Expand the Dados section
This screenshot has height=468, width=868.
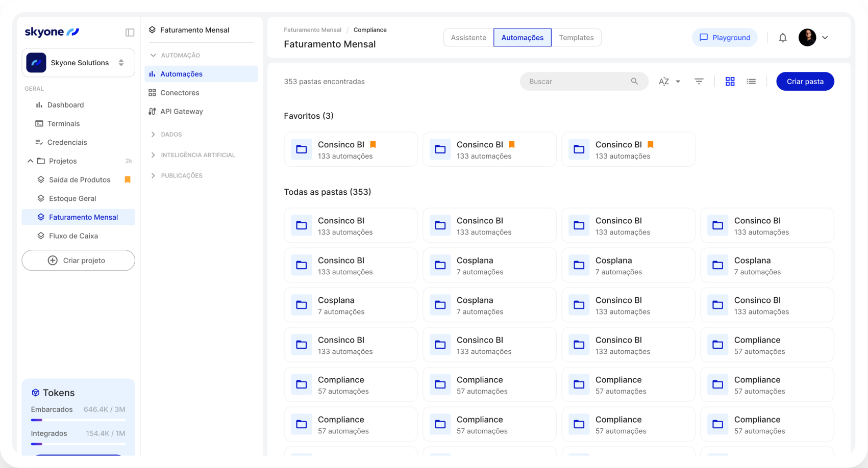[171, 135]
